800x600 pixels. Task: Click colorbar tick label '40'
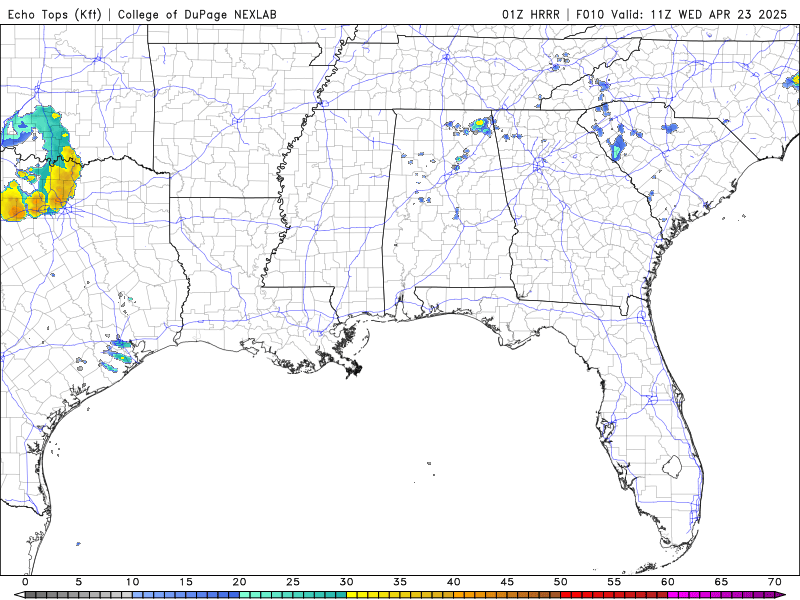click(x=454, y=582)
